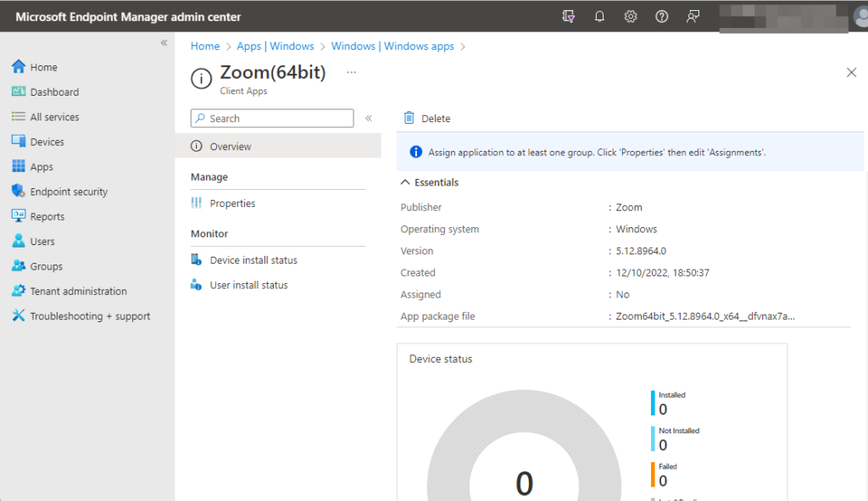Image resolution: width=868 pixels, height=501 pixels.
Task: Click the Groups people icon
Action: coord(19,265)
